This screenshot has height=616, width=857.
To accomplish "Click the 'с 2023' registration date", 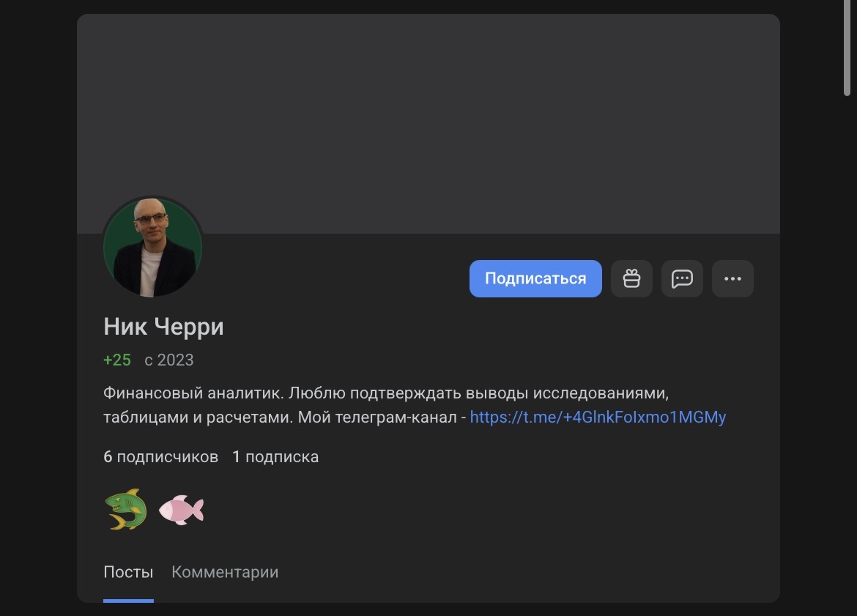I will click(x=169, y=360).
